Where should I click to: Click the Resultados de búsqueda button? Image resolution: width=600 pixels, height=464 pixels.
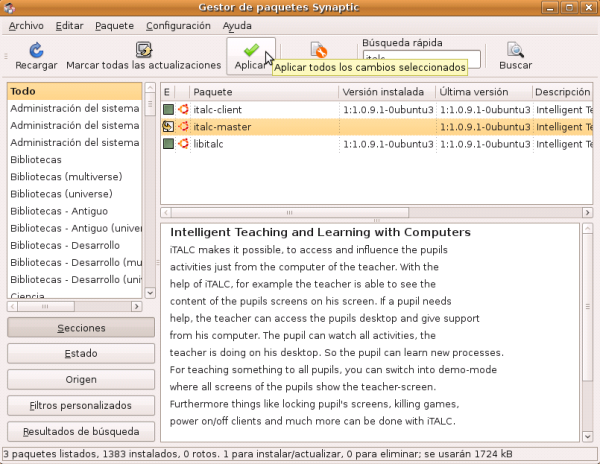click(x=81, y=432)
